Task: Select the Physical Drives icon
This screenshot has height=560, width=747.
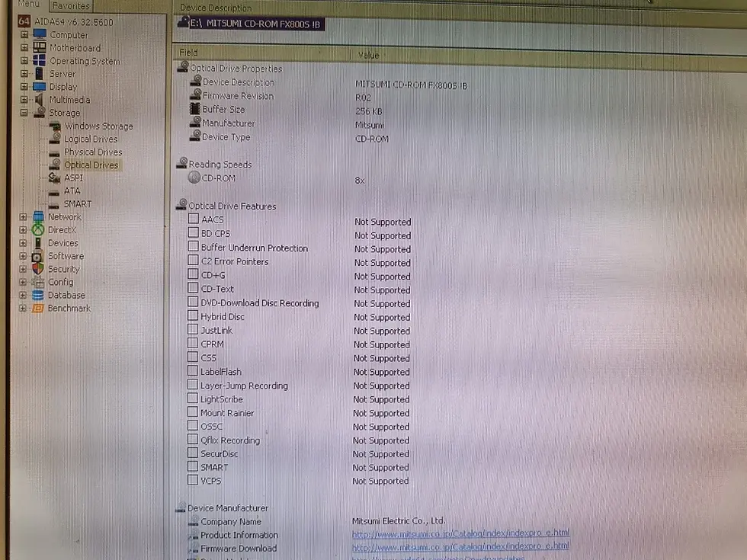Action: [x=53, y=152]
